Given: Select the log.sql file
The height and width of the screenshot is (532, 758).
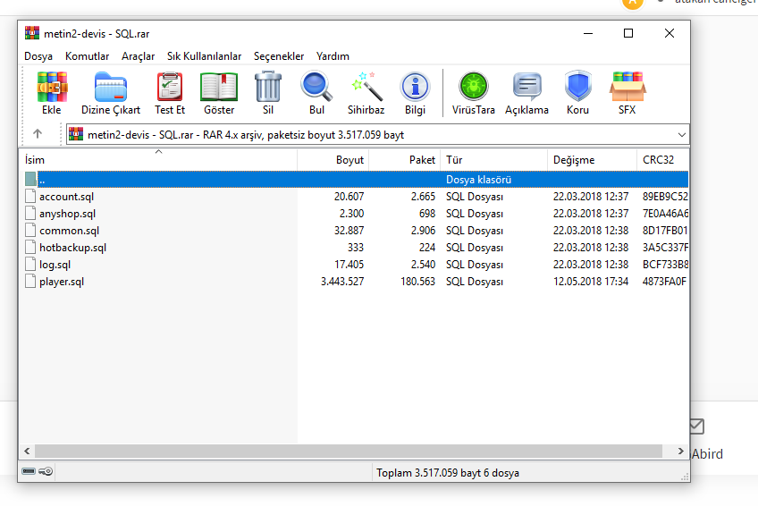Looking at the screenshot, I should coord(55,265).
